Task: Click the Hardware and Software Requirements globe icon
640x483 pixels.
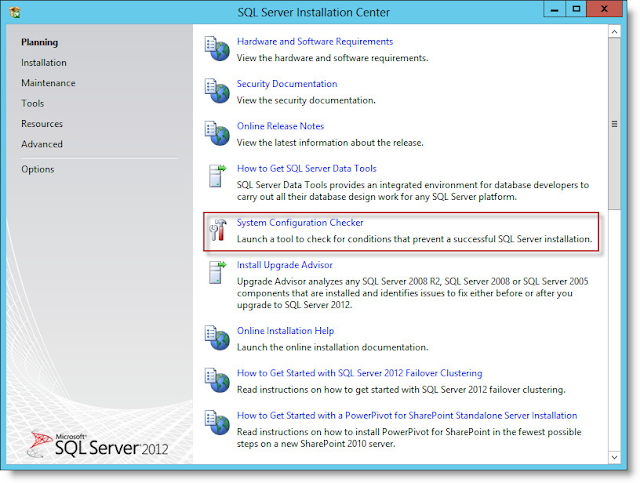Action: (x=217, y=49)
